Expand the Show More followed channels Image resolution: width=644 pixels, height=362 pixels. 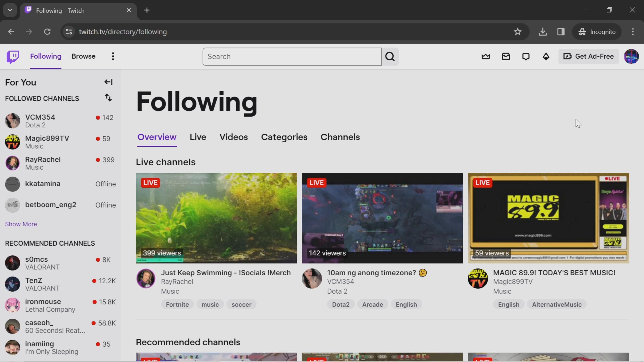pos(21,224)
